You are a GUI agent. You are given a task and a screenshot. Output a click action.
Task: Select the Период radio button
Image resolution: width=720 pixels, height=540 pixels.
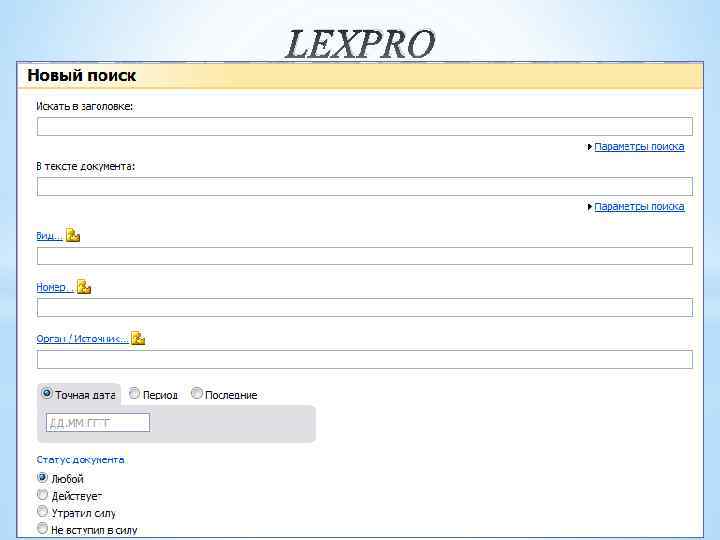(134, 394)
